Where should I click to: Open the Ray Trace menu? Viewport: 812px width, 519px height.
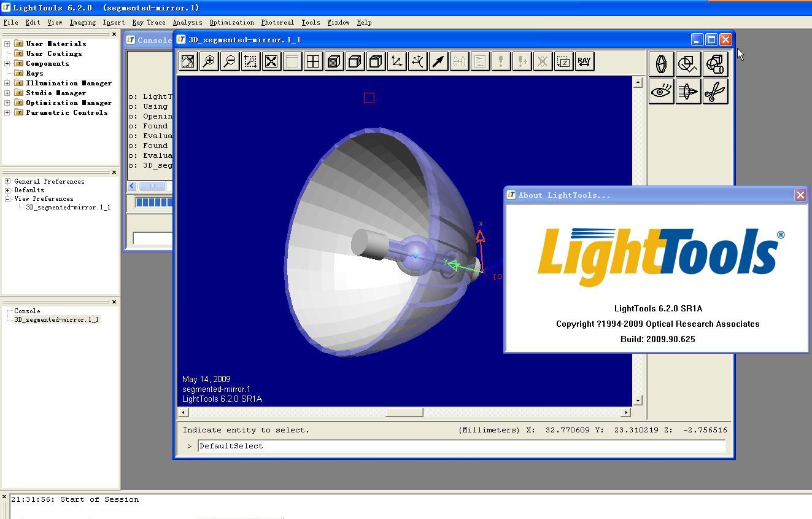tap(149, 22)
